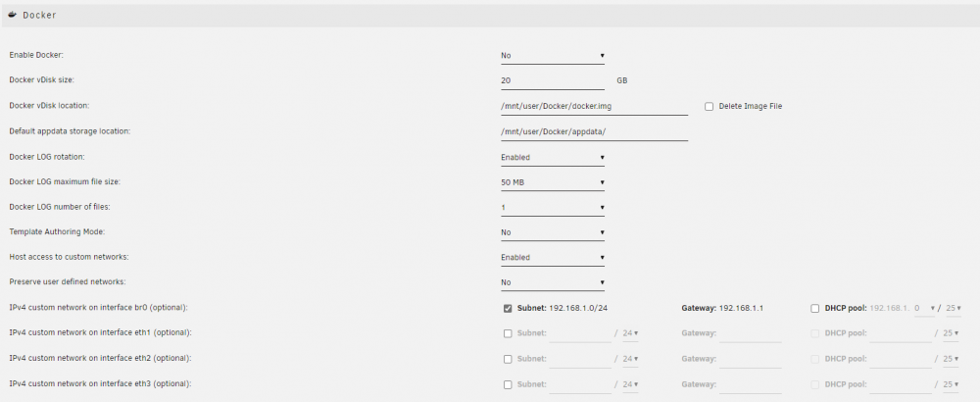This screenshot has height=402, width=980.
Task: Click the eth3 DHCP pool address field
Action: coord(900,384)
